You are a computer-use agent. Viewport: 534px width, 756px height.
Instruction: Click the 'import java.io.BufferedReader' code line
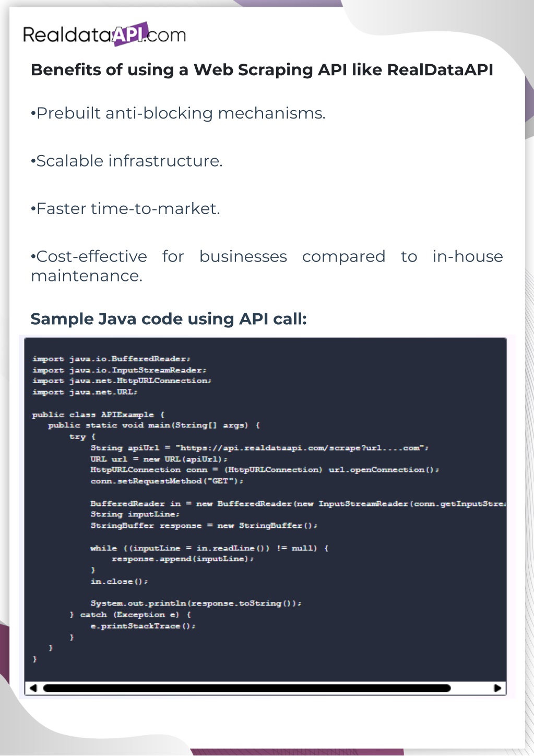[111, 359]
